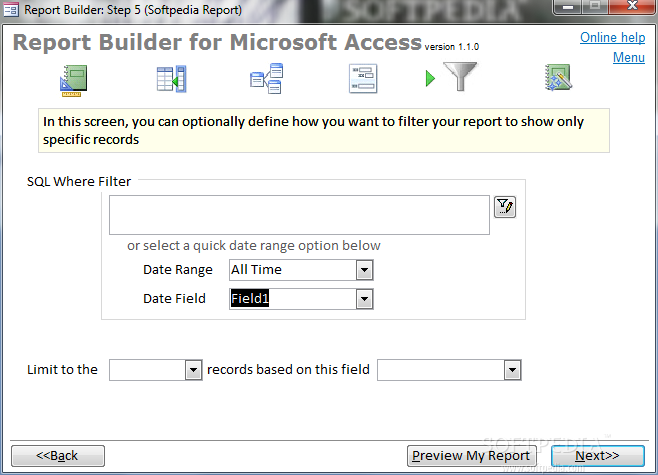Open the final report wizard step icon
This screenshot has height=475, width=658.
[x=558, y=77]
